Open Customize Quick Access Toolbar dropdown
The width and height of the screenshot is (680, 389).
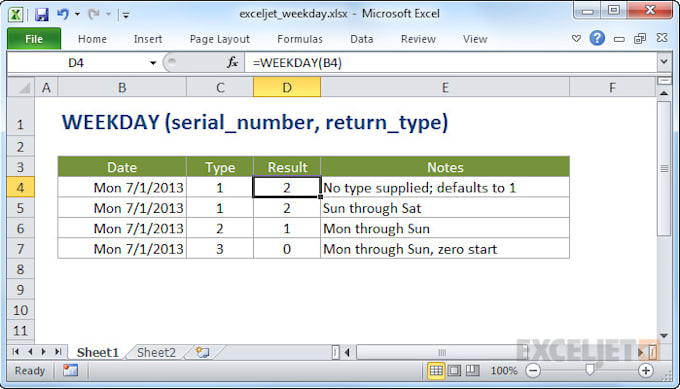point(126,15)
